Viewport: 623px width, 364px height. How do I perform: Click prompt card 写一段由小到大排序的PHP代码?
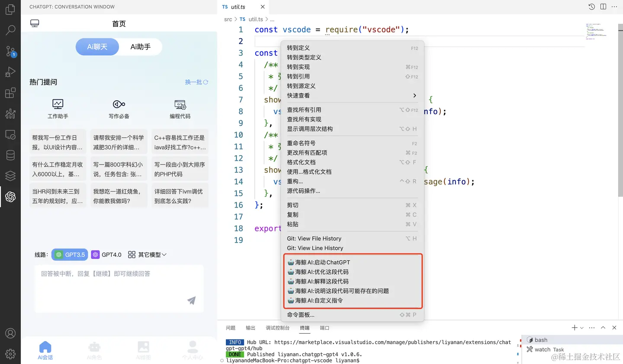click(180, 169)
